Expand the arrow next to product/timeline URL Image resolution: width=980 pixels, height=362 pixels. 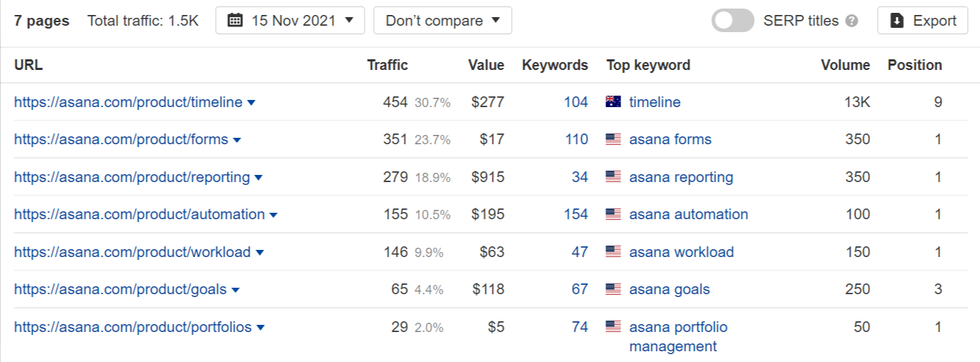pyautogui.click(x=252, y=103)
